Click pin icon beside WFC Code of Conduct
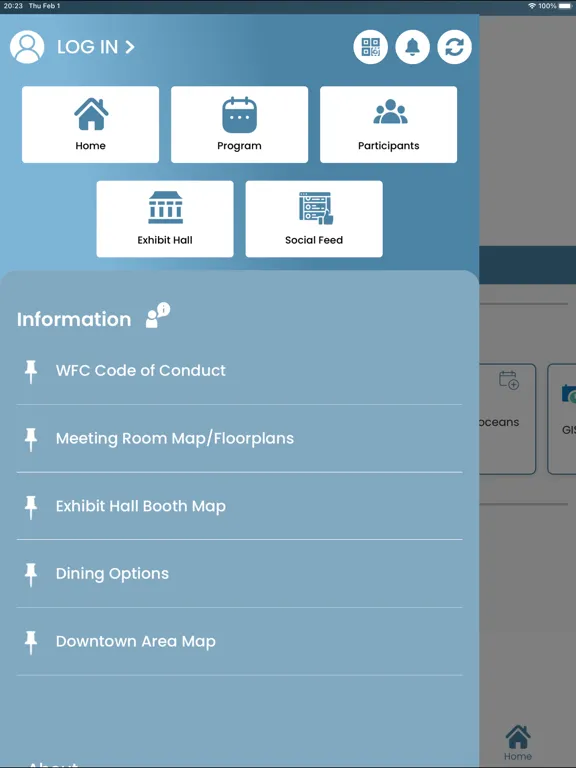 pyautogui.click(x=31, y=372)
